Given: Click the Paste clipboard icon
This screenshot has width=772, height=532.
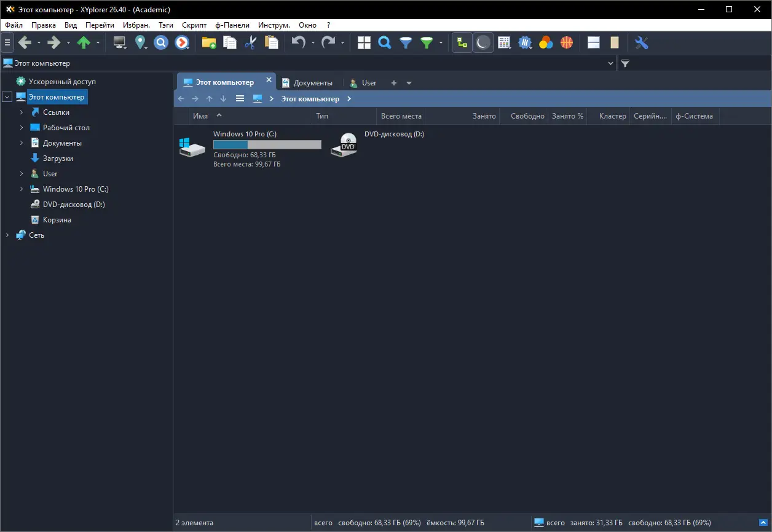Looking at the screenshot, I should (x=271, y=42).
